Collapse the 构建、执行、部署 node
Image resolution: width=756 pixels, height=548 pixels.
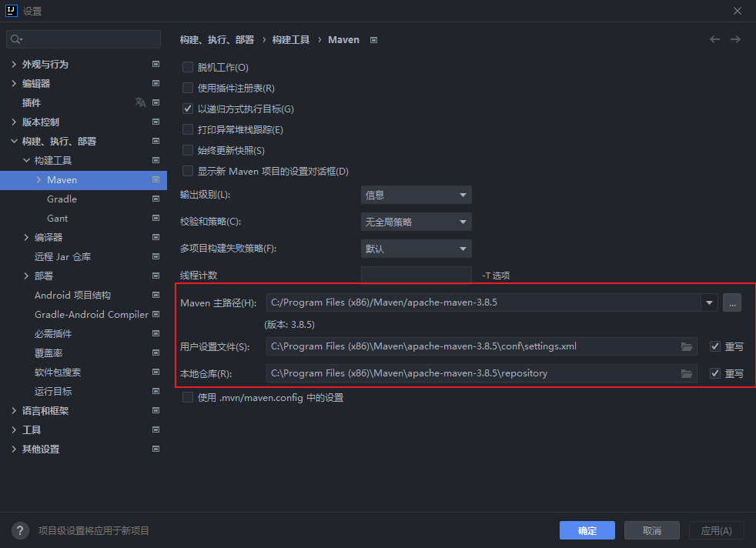click(x=14, y=141)
